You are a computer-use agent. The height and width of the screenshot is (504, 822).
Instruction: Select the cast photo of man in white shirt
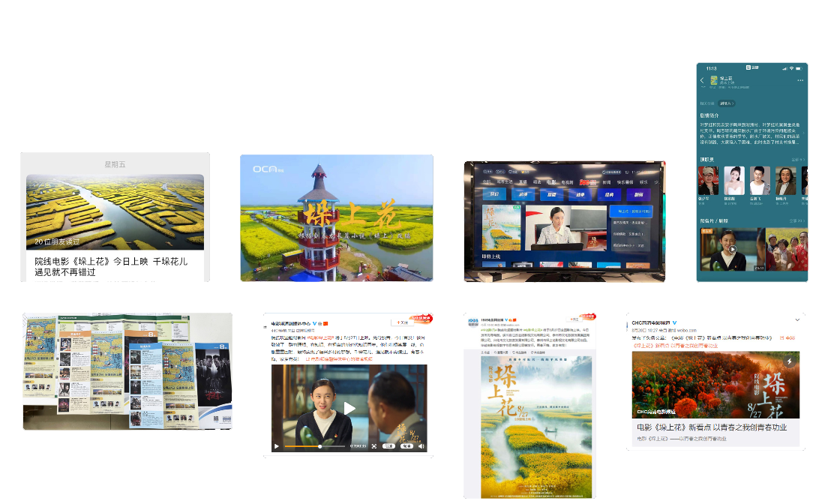coord(760,181)
